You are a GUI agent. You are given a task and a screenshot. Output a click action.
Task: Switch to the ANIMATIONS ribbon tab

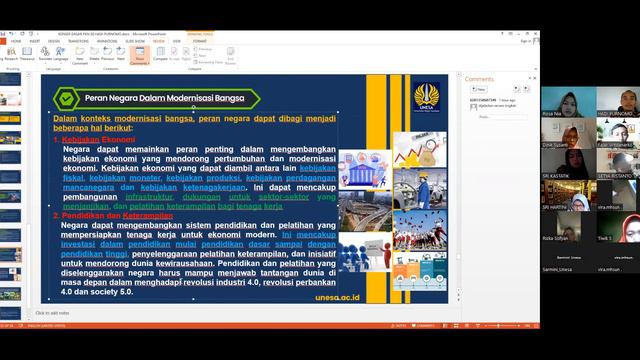tap(107, 41)
